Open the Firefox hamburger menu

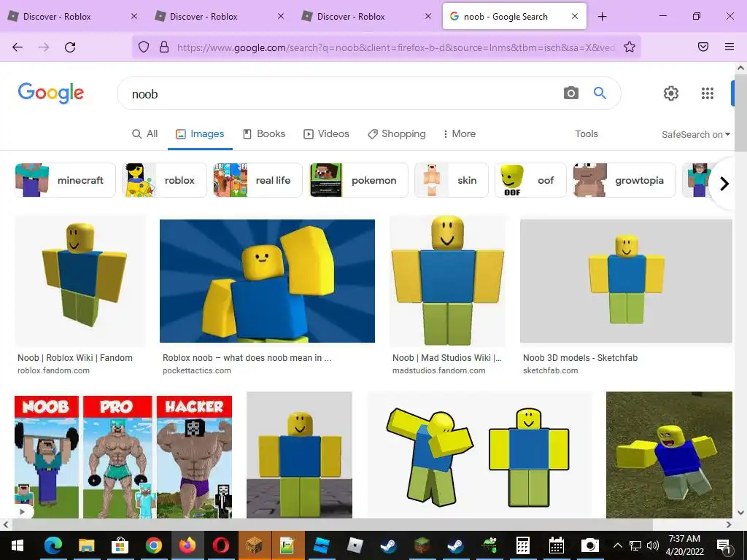(x=729, y=47)
